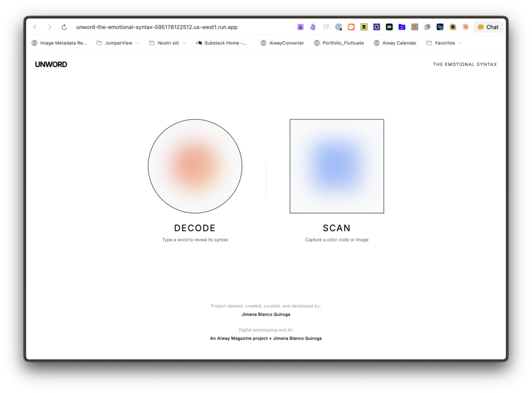Click the purple Obsidian crystal extension icon

tap(313, 27)
